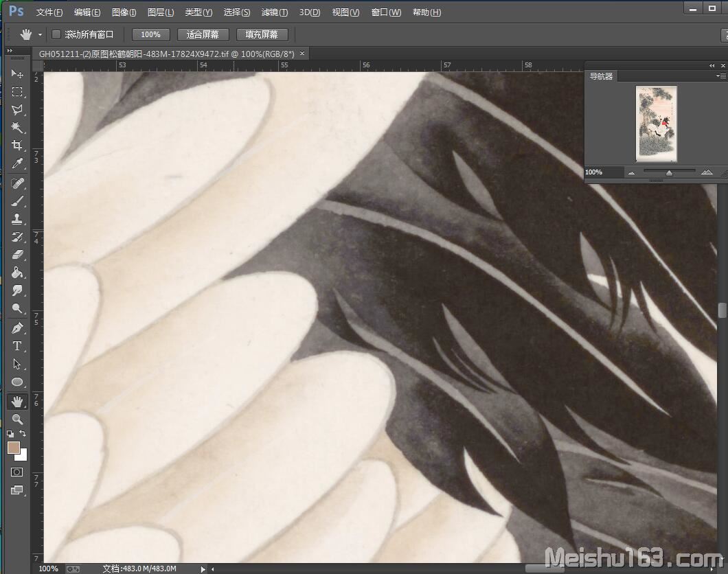728x574 pixels.
Task: Open the File menu
Action: (x=49, y=12)
